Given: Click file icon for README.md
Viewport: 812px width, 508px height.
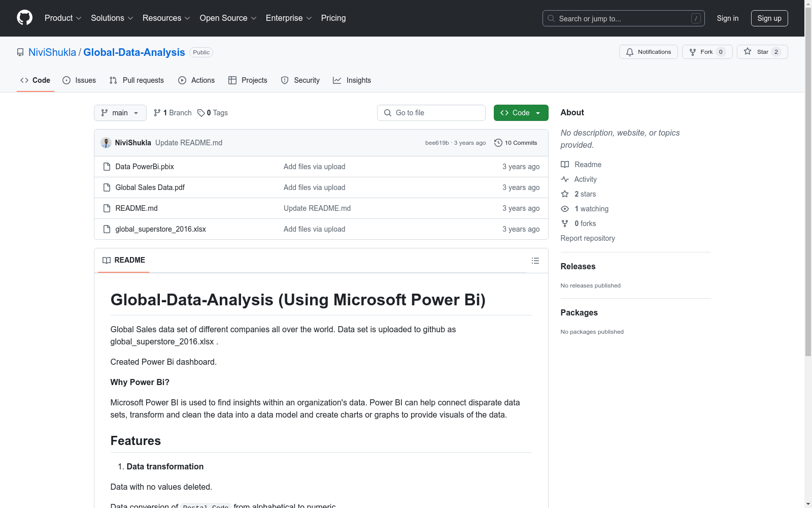Looking at the screenshot, I should tap(107, 208).
